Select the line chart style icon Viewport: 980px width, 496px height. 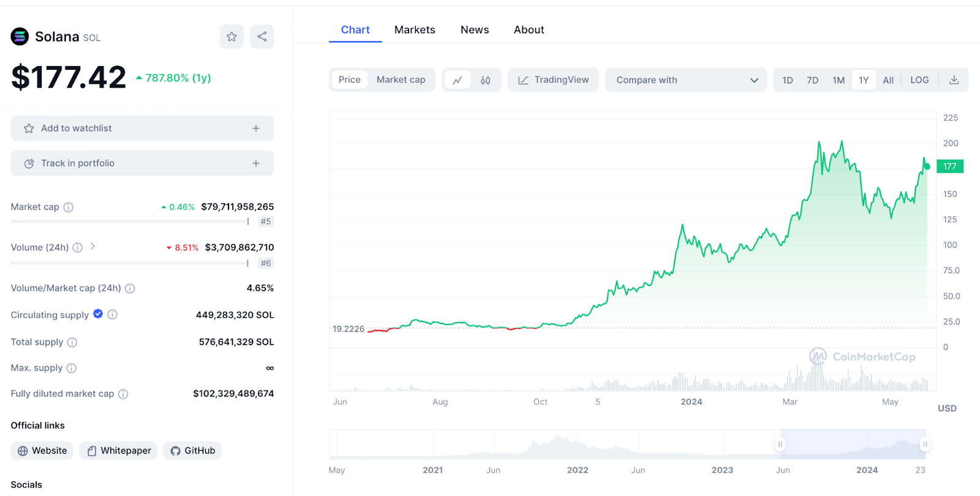(458, 80)
